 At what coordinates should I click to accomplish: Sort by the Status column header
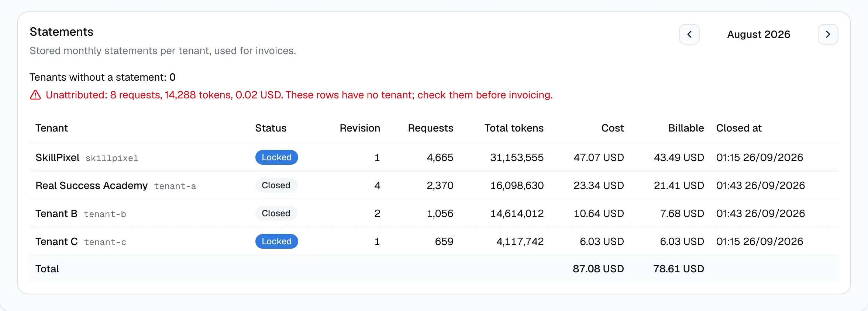point(271,128)
